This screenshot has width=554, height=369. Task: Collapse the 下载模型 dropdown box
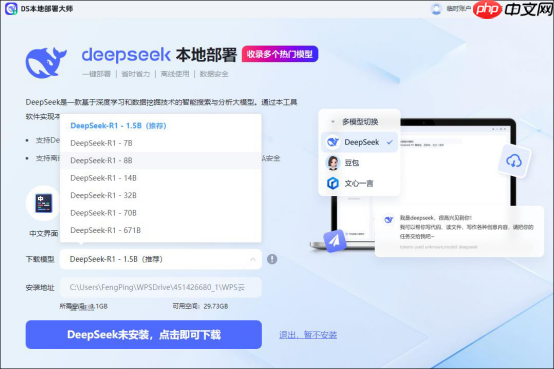click(161, 259)
